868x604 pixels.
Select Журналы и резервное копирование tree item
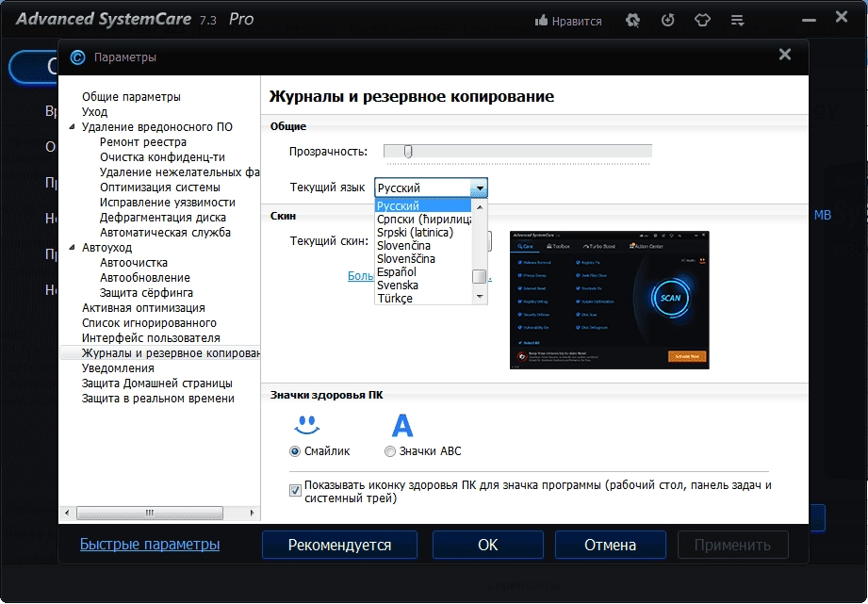[160, 353]
